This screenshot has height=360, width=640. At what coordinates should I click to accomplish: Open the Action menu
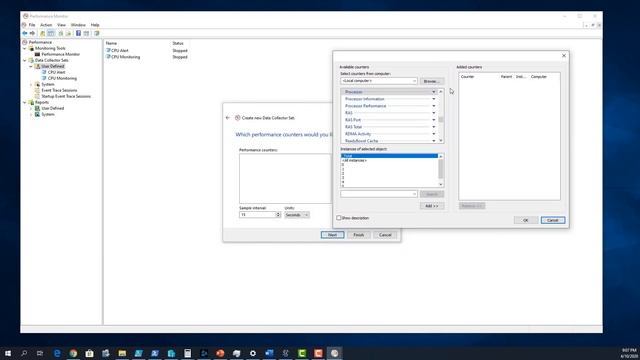46,25
